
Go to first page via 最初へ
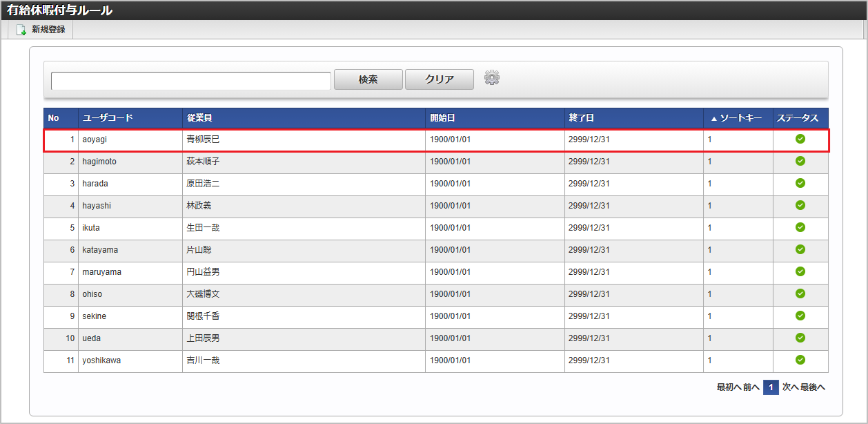point(729,387)
